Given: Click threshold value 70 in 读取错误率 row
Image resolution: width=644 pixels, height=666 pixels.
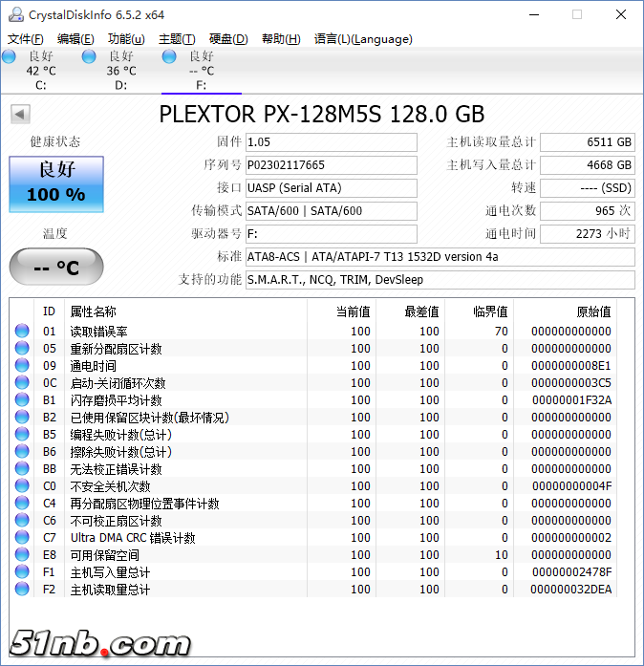Looking at the screenshot, I should 502,332.
